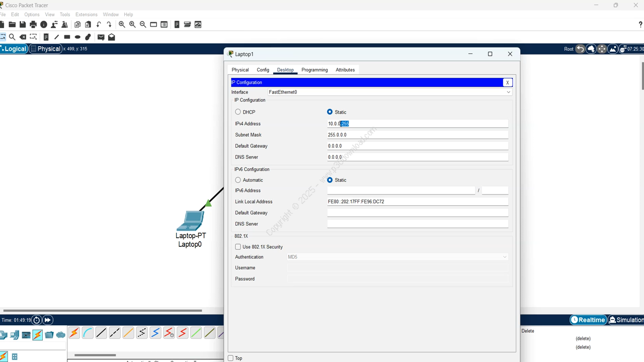Select the Connections device category

point(38,334)
